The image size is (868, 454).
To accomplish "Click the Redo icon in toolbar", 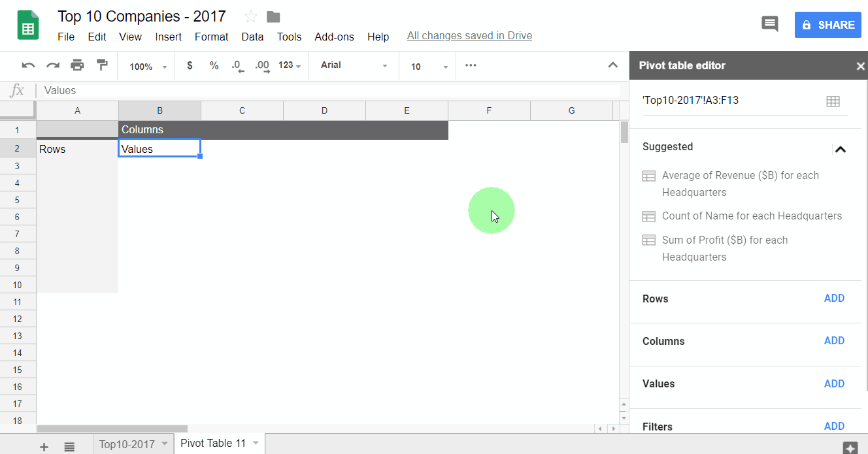I will coord(53,65).
